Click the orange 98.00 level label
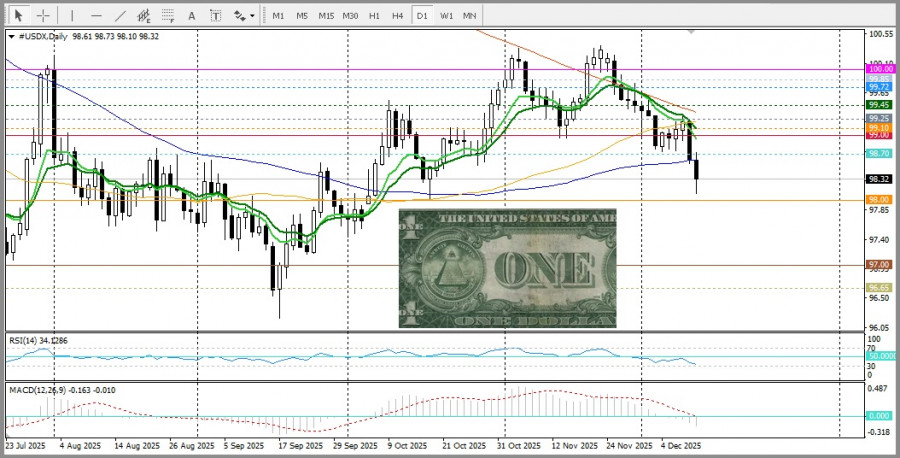 click(x=879, y=200)
